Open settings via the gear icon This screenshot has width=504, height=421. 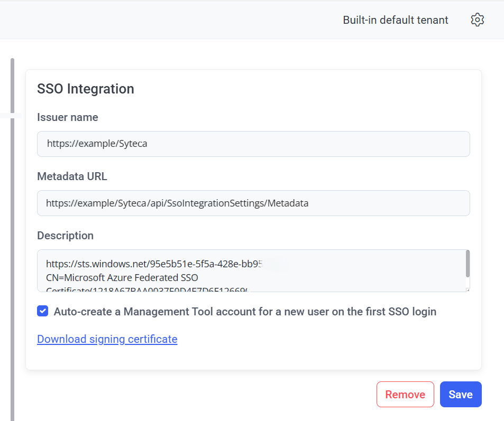tap(477, 20)
